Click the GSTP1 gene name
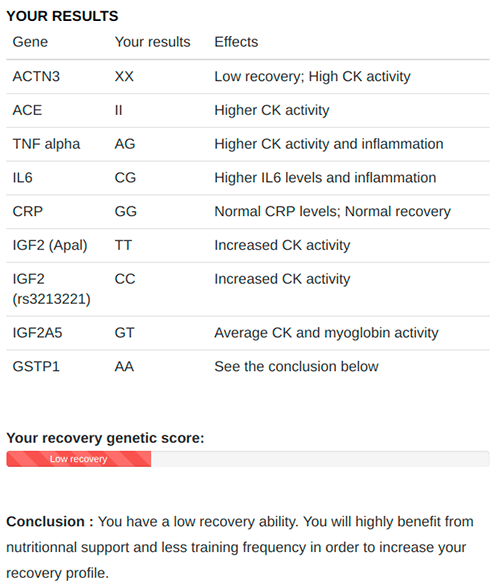This screenshot has height=585, width=500. pos(36,366)
